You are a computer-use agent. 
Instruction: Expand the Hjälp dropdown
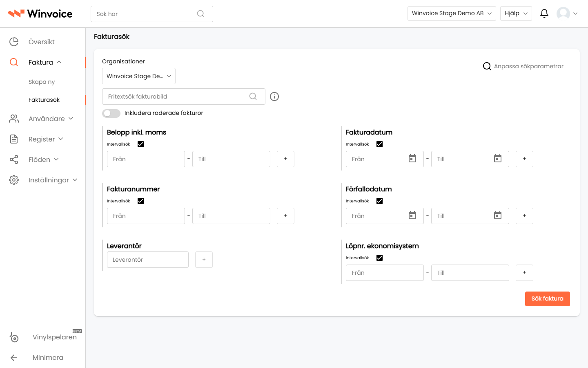(516, 13)
